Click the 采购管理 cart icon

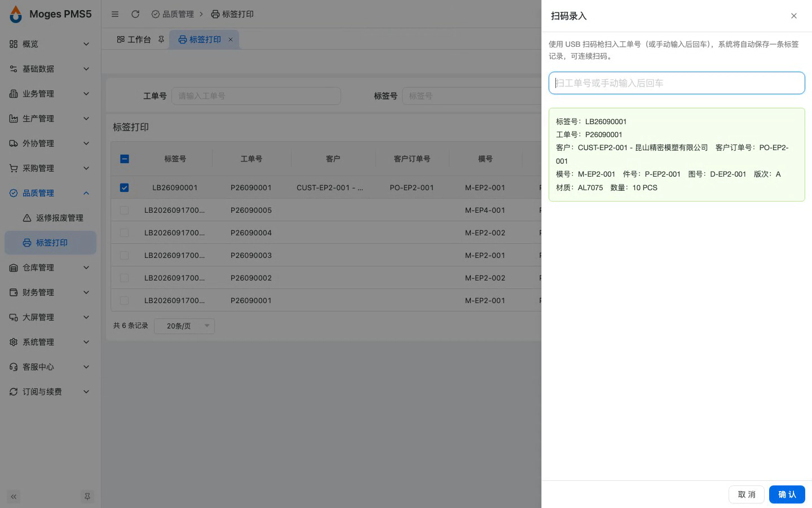point(14,168)
